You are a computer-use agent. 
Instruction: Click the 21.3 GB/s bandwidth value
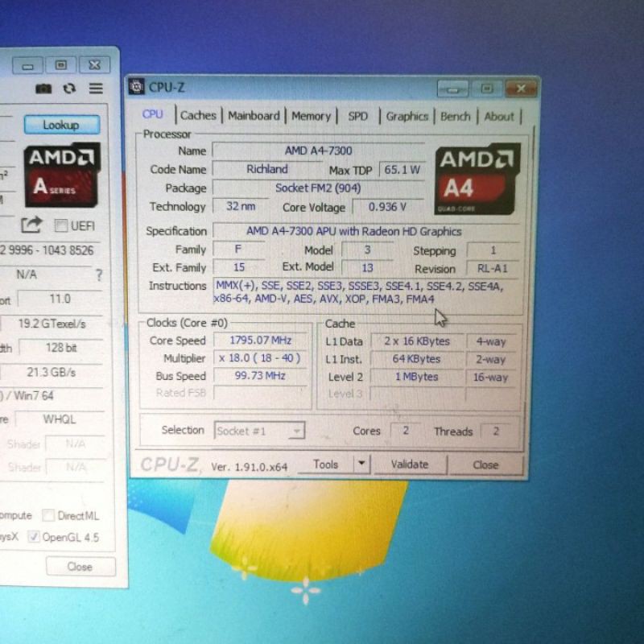(52, 372)
